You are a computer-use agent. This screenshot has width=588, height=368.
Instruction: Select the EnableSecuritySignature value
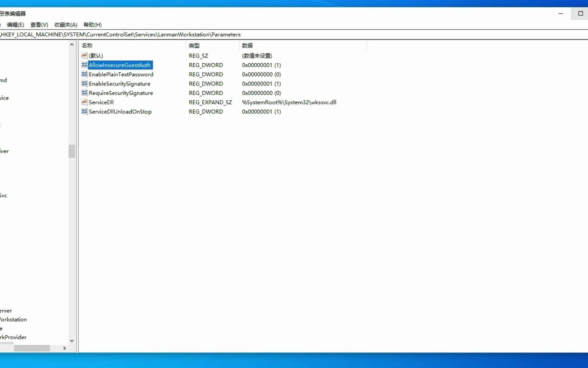point(119,84)
